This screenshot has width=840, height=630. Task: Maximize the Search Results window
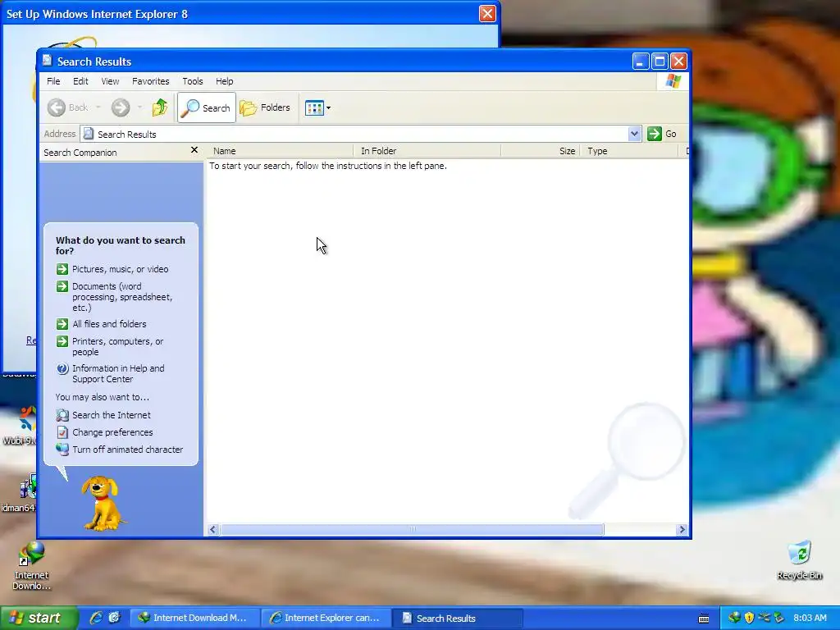coord(660,61)
